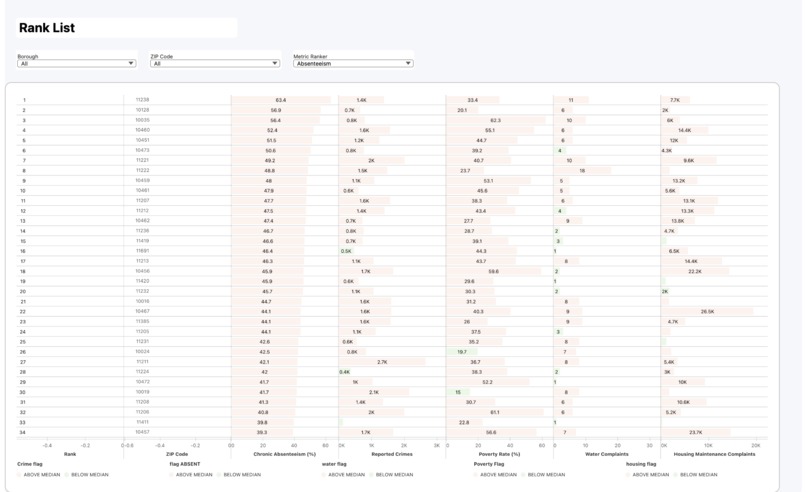Select ZIP code 11212 in rank 12

(142, 211)
